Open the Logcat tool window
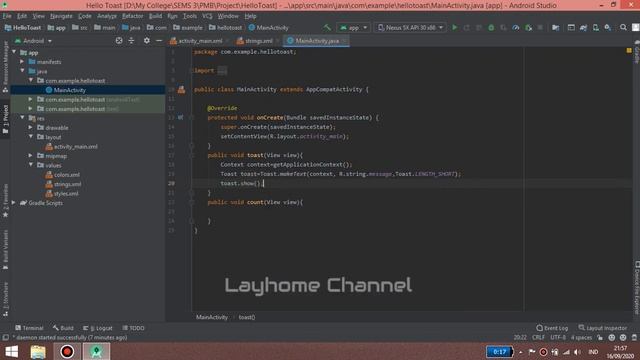640x360 pixels. (98, 328)
